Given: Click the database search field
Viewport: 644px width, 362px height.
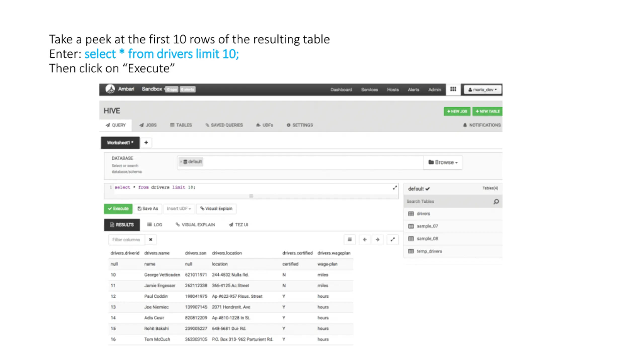Looking at the screenshot, I should [x=300, y=162].
